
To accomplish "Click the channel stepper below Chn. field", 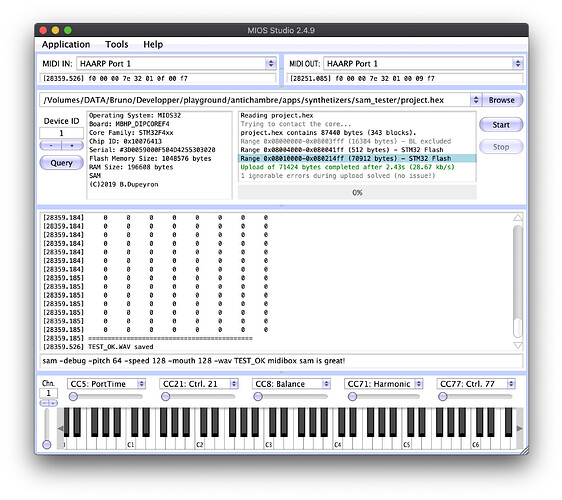I will [x=48, y=403].
